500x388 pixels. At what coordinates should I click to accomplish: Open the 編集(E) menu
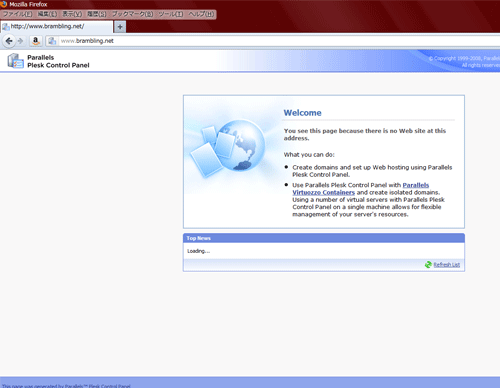(x=47, y=14)
